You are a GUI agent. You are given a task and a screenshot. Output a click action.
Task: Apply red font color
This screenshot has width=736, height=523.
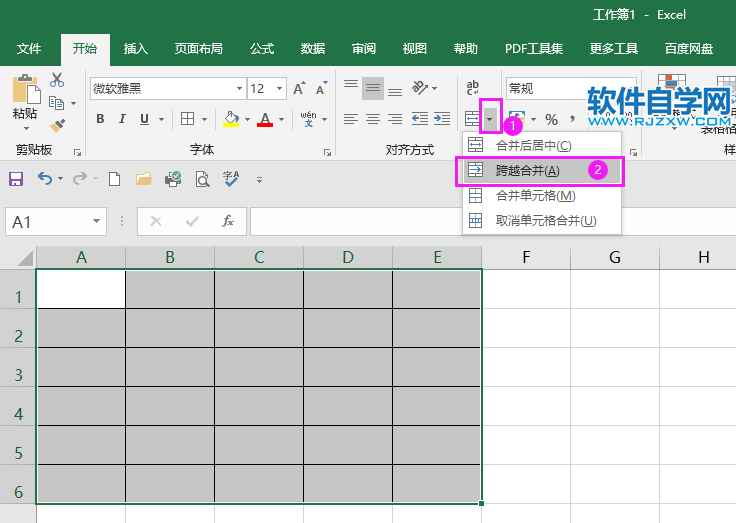pyautogui.click(x=265, y=119)
